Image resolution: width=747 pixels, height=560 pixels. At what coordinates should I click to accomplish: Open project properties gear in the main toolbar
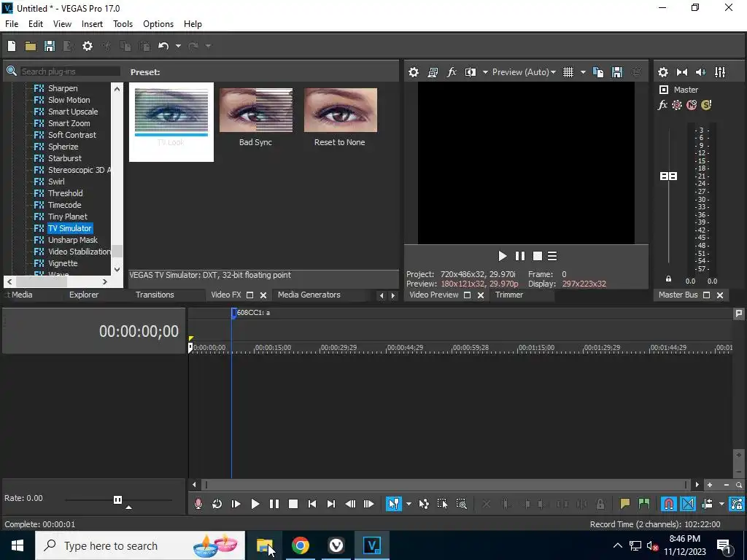pos(88,46)
